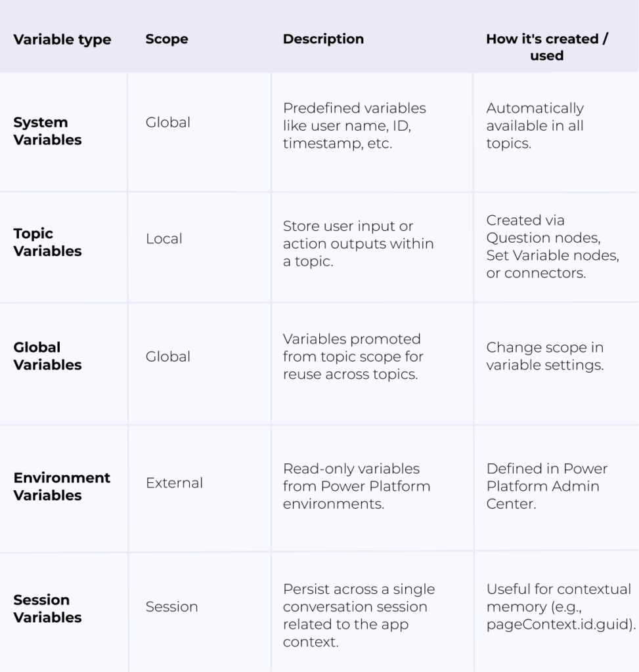
Task: Click the "Automatically available in all topics" cell
Action: pyautogui.click(x=535, y=125)
